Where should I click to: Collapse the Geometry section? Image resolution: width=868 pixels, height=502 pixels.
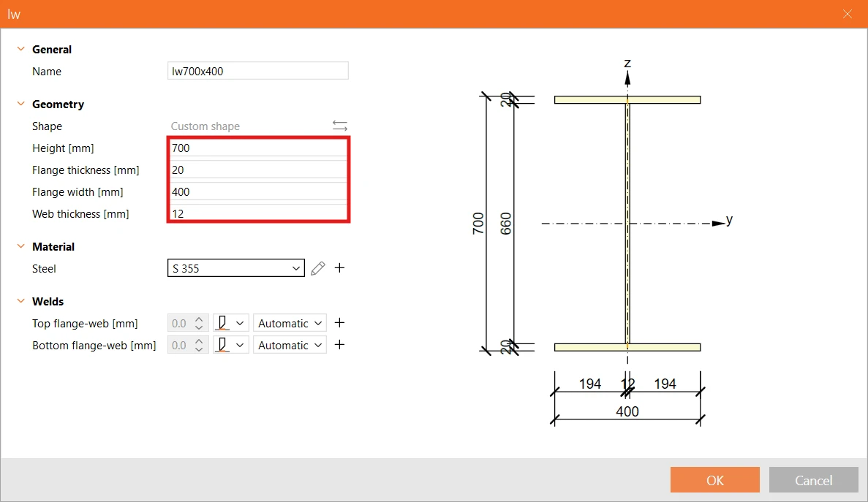coord(21,103)
